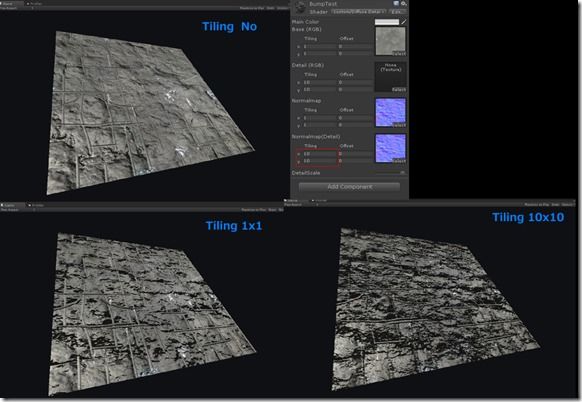Screen dimensions: 582x402
Task: Open the help book icon beside BumpTest
Action: [x=396, y=3]
